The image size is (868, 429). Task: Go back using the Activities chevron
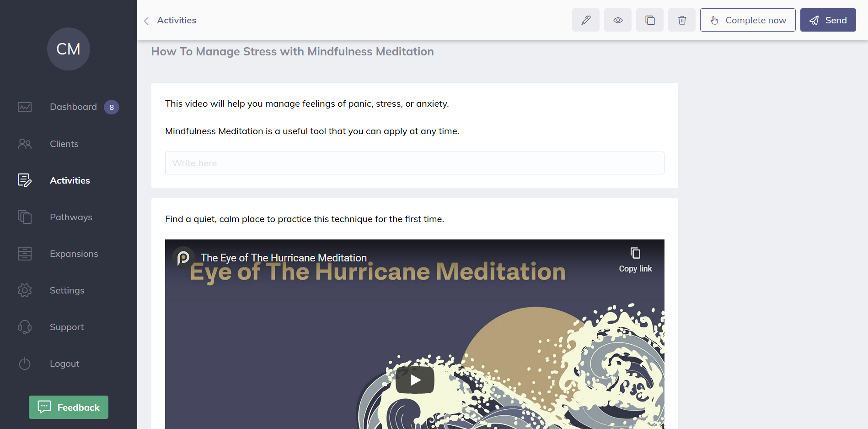147,21
